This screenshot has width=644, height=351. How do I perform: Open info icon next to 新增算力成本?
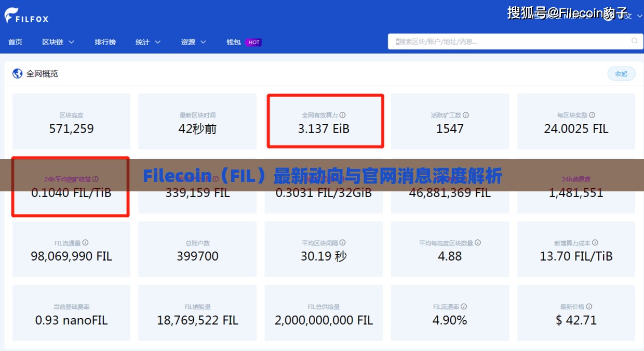click(595, 243)
